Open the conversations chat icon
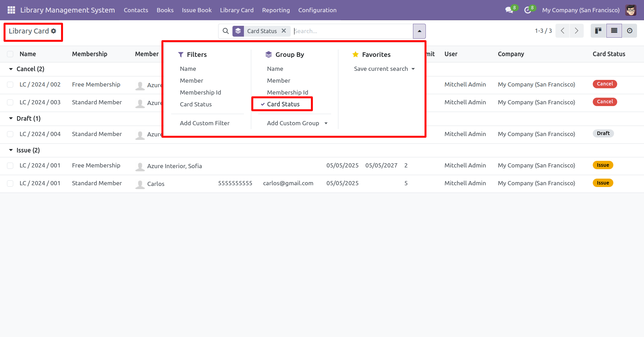Screen dimensions: 644x337 [509, 10]
